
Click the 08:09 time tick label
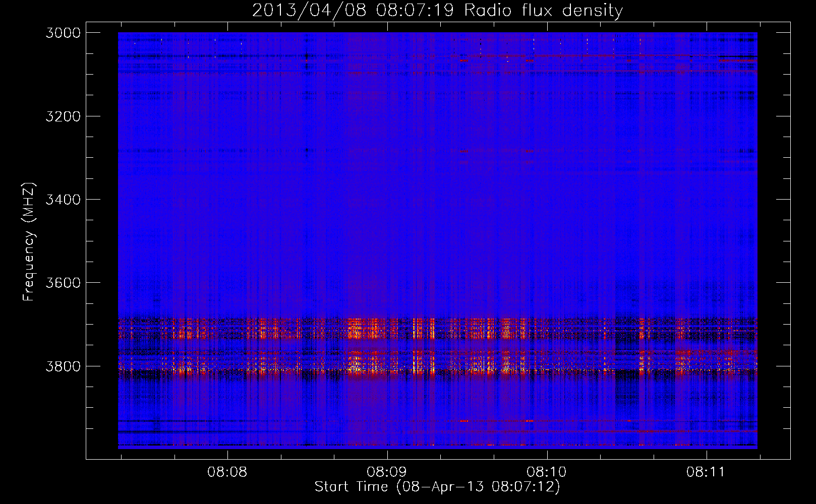tap(387, 472)
